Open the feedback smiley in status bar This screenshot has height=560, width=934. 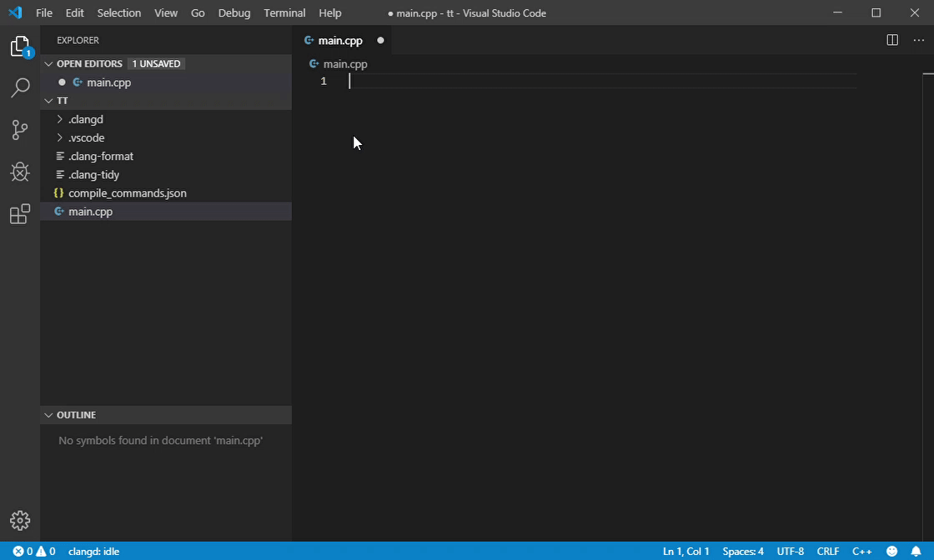(891, 551)
